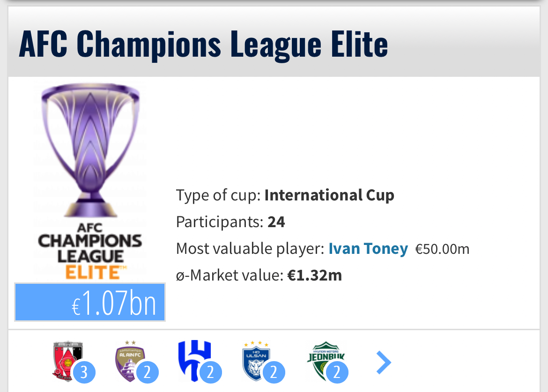This screenshot has height=392, width=548.
Task: Click the "Most valuable player" label
Action: point(250,249)
